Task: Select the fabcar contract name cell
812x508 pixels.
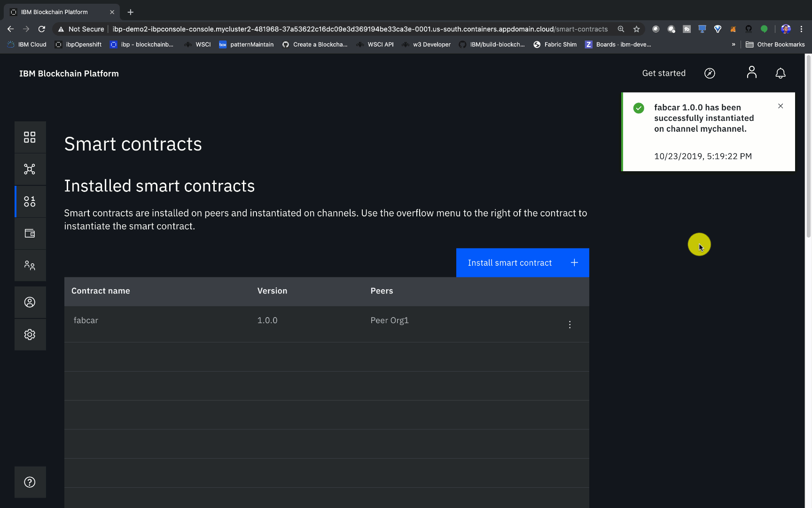Action: point(86,320)
